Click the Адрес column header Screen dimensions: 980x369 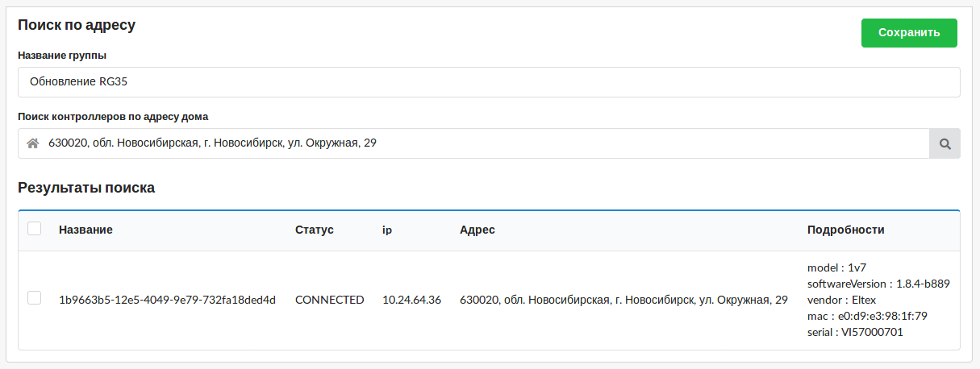click(477, 230)
